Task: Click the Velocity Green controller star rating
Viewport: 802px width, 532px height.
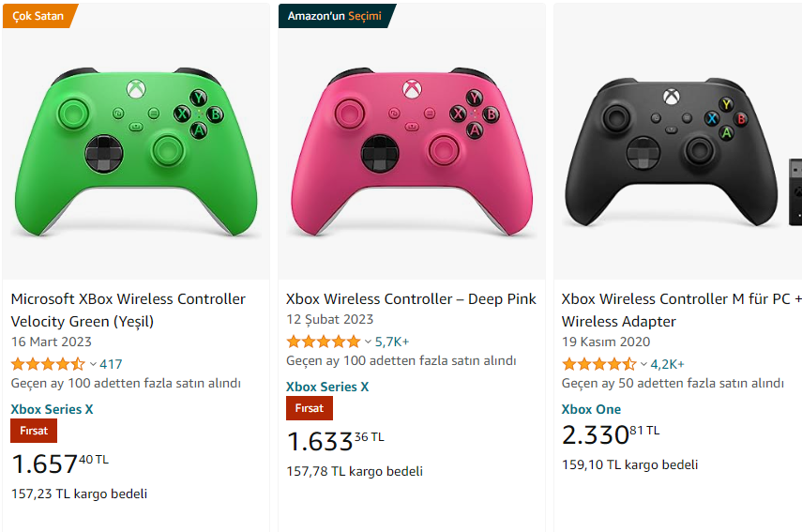Action: (48, 364)
